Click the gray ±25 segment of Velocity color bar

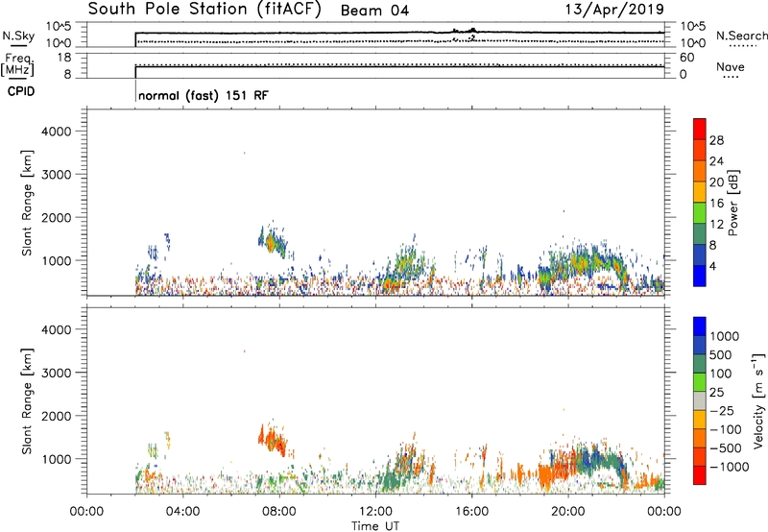click(x=700, y=400)
